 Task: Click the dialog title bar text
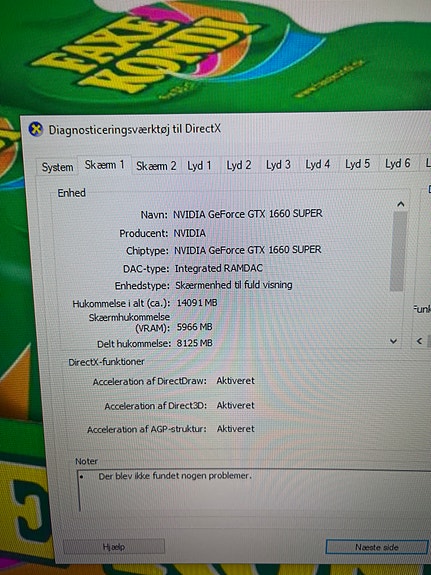[135, 129]
